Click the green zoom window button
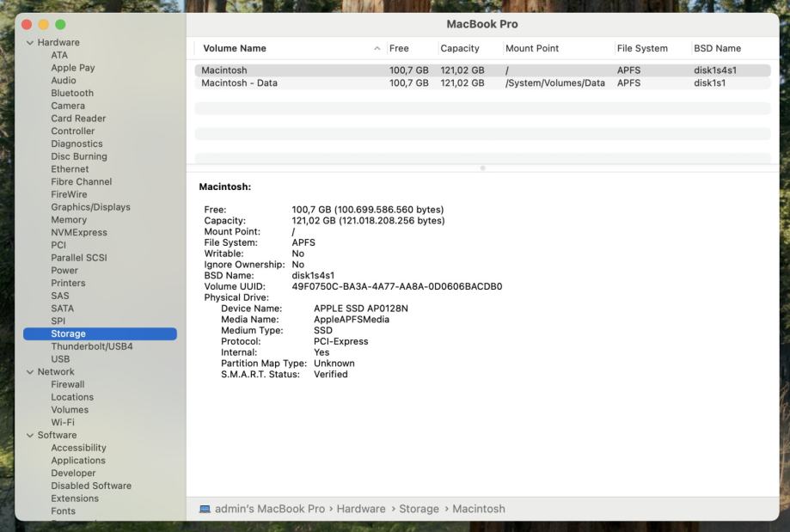This screenshot has width=790, height=532. pyautogui.click(x=59, y=24)
